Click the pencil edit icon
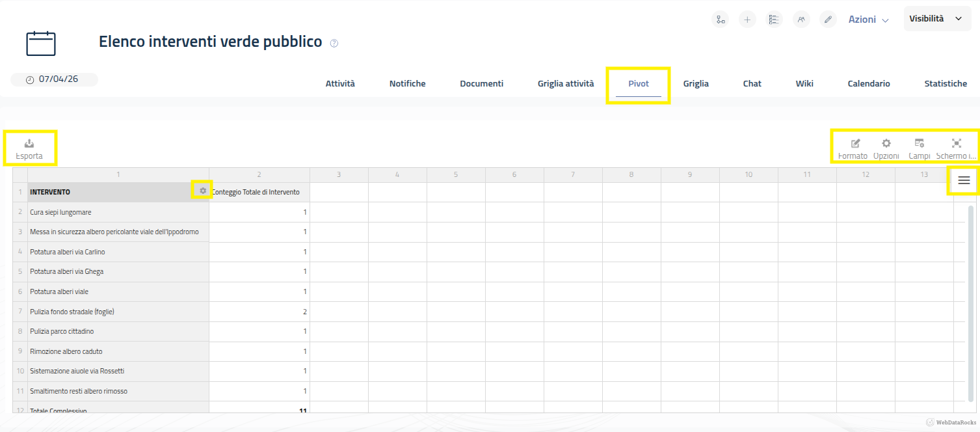Image resolution: width=980 pixels, height=432 pixels. coord(828,20)
